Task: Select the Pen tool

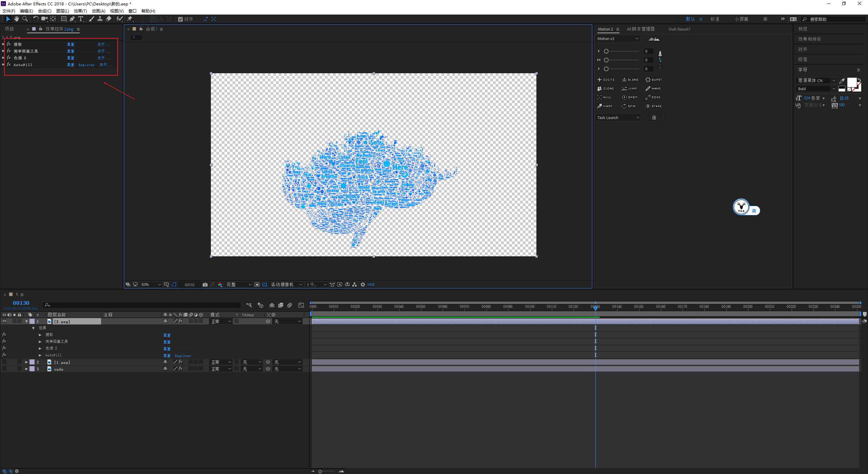Action: (x=72, y=19)
